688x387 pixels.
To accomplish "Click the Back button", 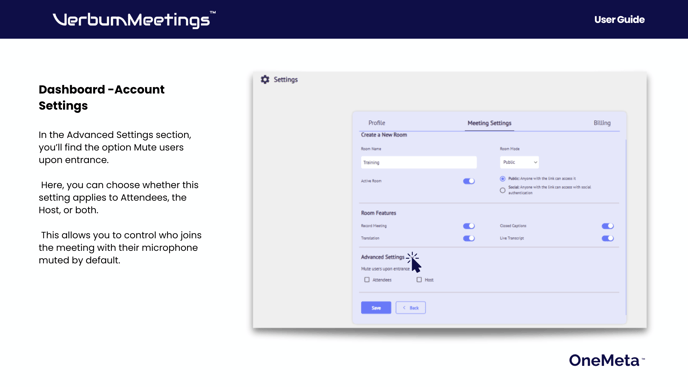I will (411, 308).
